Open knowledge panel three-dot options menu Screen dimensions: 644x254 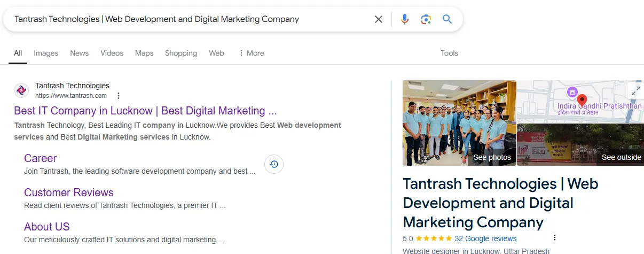pos(555,238)
